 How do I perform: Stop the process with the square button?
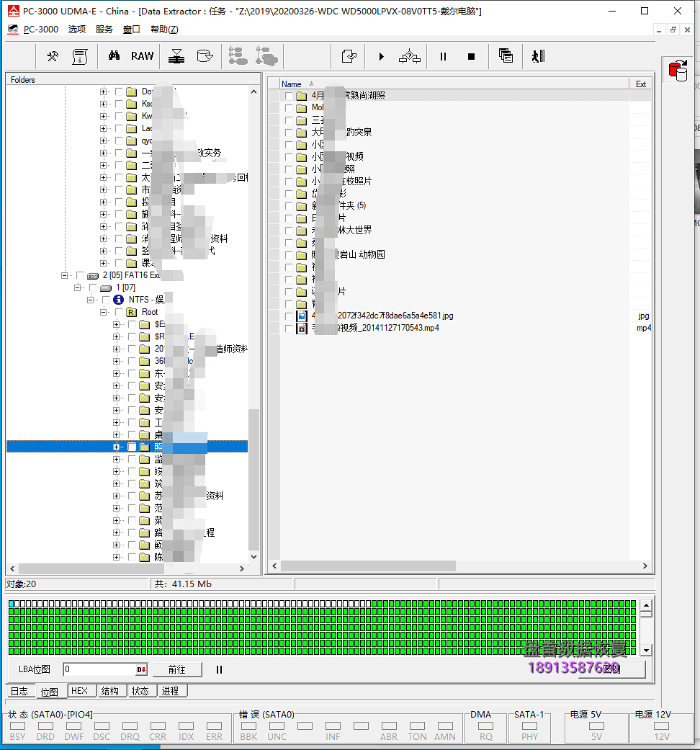click(471, 56)
